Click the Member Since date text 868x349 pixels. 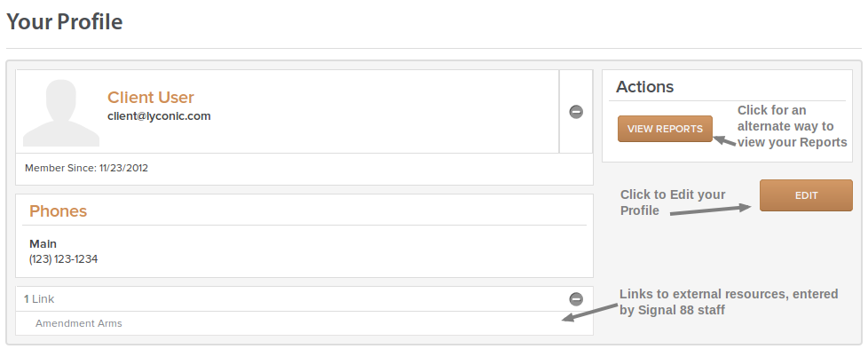pos(86,168)
